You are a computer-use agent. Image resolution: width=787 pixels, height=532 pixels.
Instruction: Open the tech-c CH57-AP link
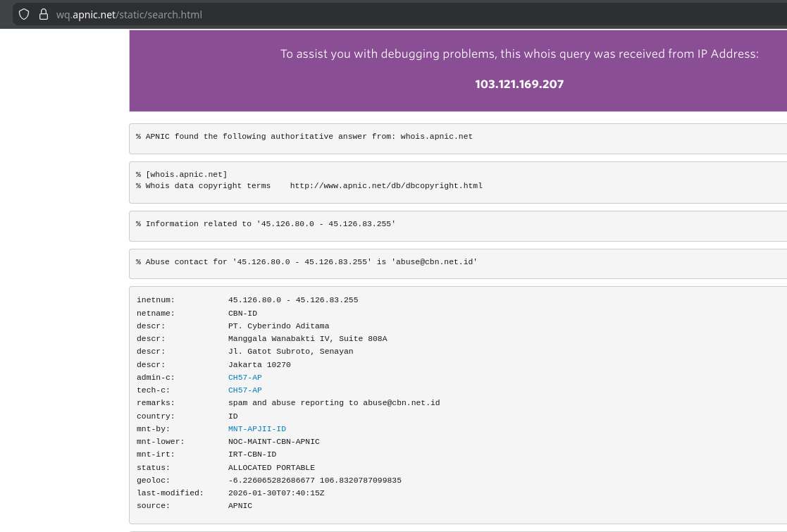(x=244, y=390)
